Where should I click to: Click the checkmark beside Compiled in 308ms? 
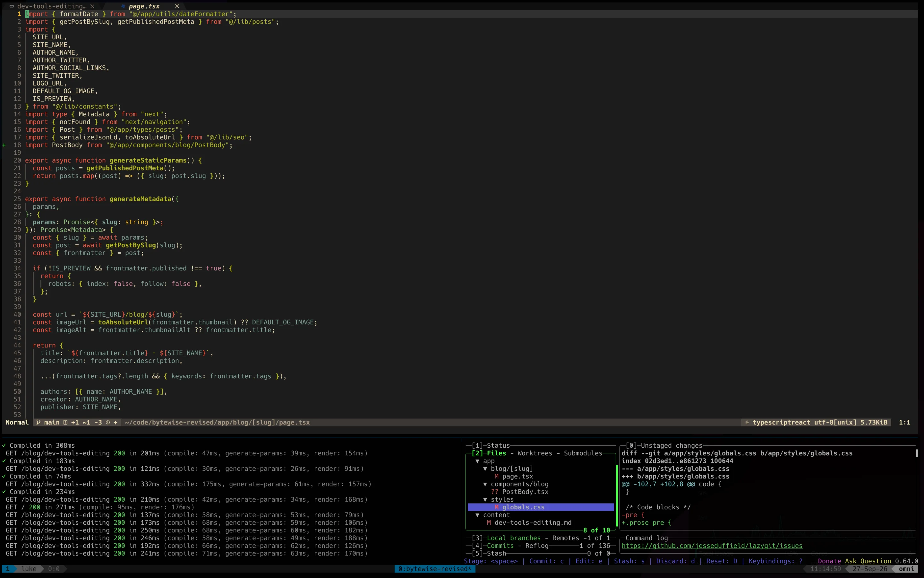4,445
